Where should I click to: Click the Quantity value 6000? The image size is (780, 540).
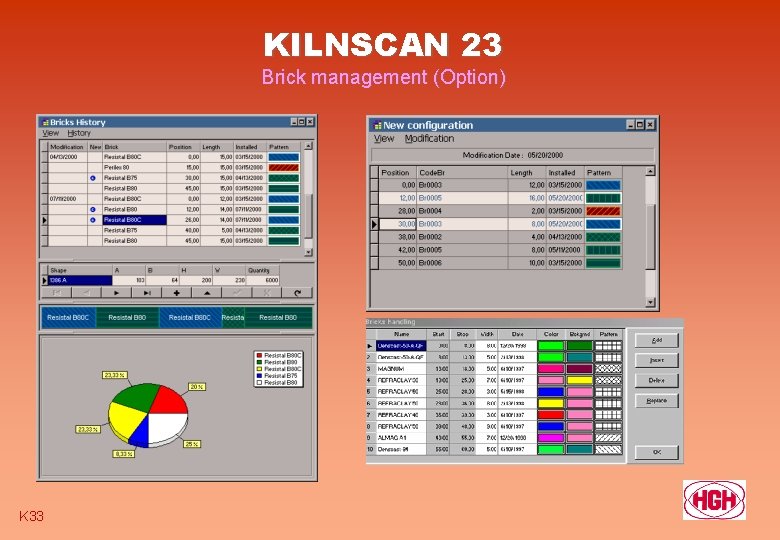(x=263, y=280)
